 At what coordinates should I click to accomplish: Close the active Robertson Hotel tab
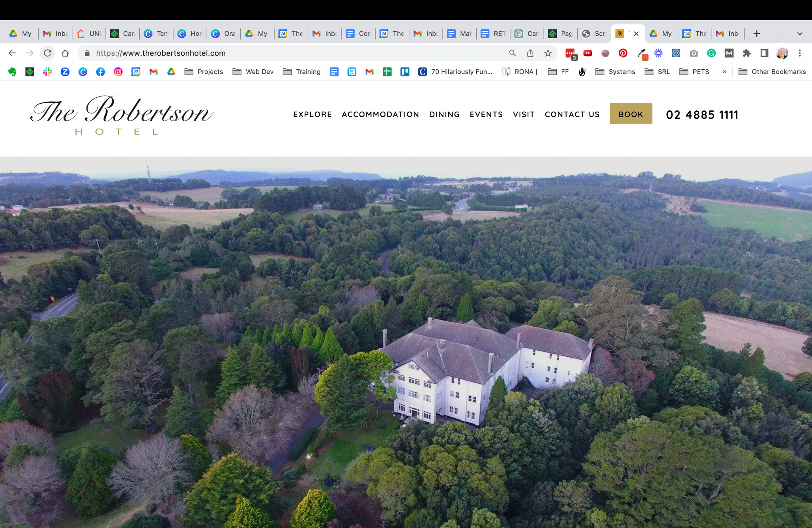[x=636, y=34]
